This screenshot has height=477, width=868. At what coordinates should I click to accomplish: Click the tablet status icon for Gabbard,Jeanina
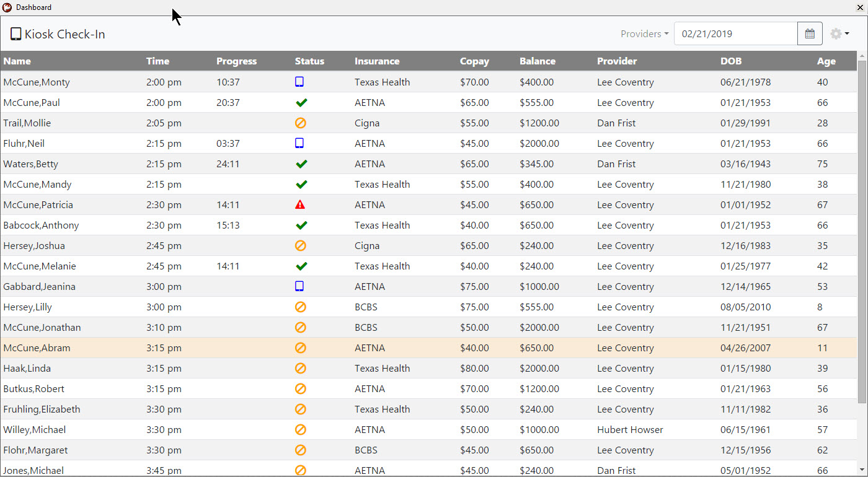299,286
